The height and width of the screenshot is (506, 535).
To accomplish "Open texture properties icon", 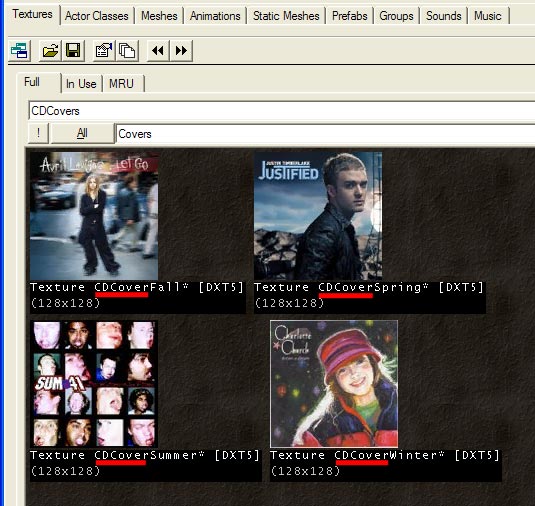I will click(104, 51).
